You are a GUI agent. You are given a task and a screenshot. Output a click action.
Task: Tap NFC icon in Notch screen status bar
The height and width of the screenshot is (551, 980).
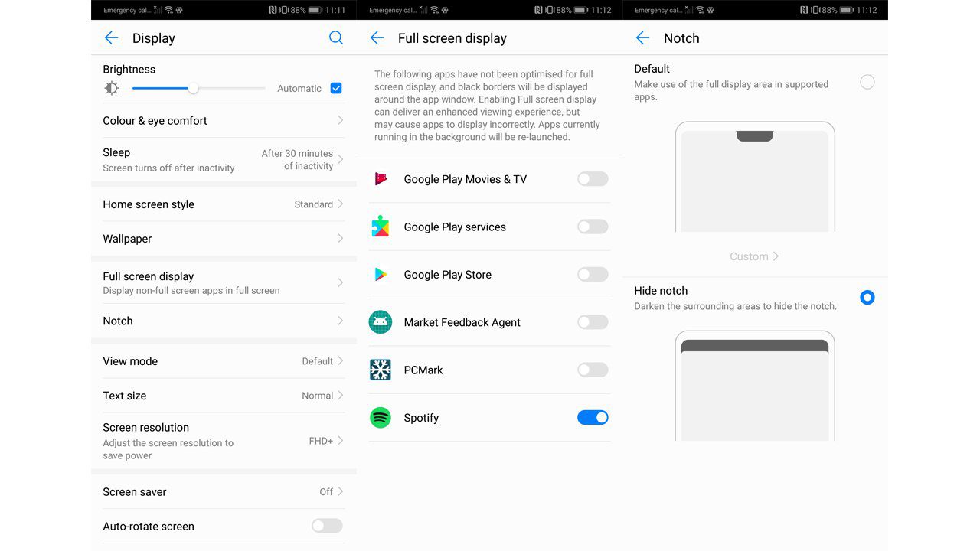point(804,10)
